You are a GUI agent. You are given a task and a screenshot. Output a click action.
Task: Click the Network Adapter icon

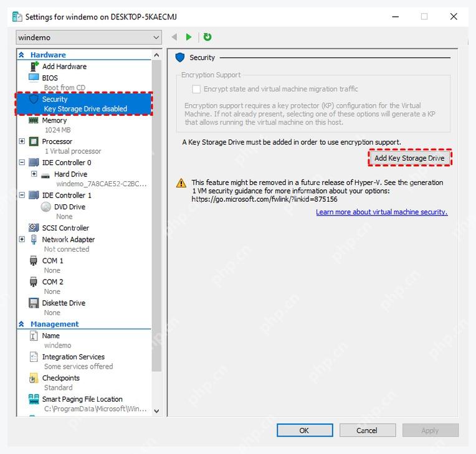click(34, 239)
